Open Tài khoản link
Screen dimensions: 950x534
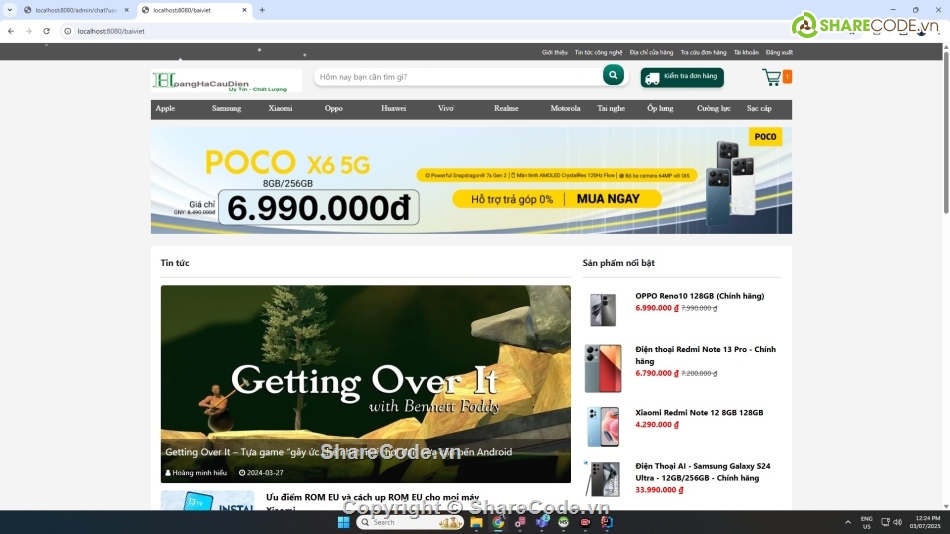(x=746, y=52)
